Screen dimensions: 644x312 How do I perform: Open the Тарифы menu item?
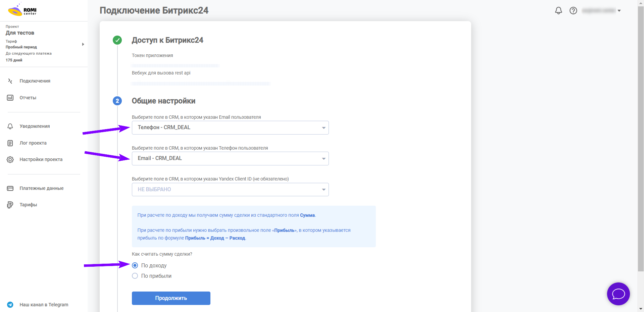[28, 205]
